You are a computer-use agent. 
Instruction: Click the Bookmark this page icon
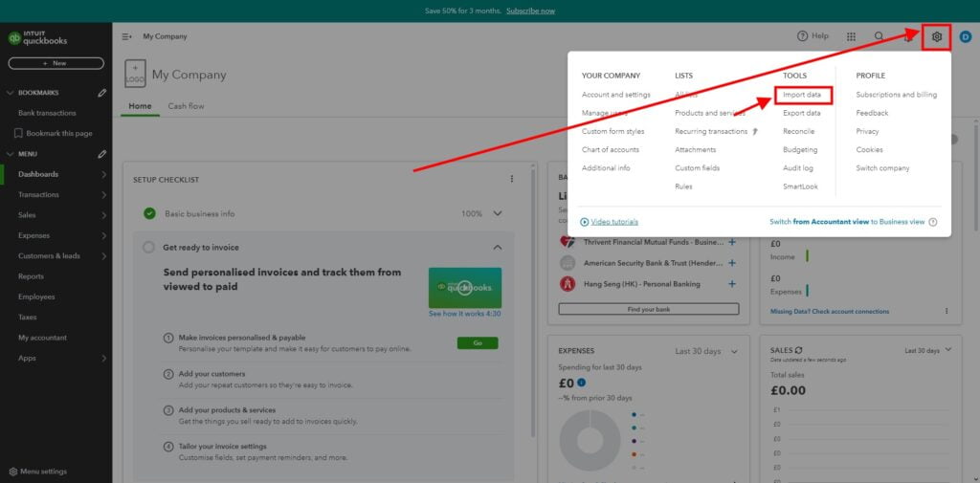18,133
